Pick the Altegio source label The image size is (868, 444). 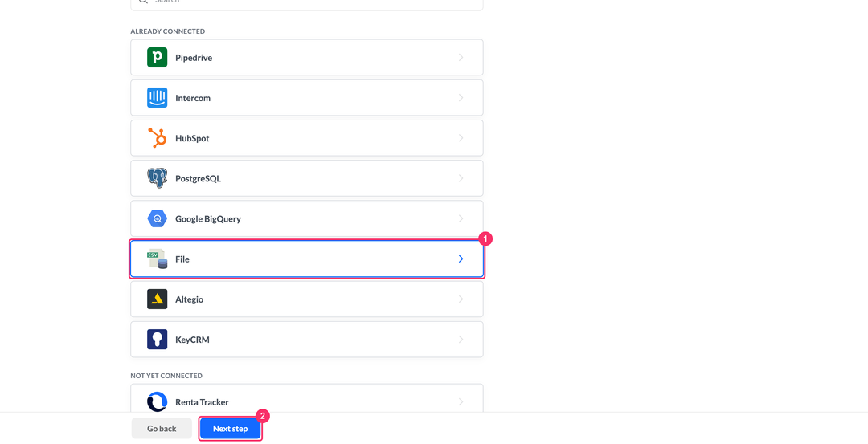190,299
